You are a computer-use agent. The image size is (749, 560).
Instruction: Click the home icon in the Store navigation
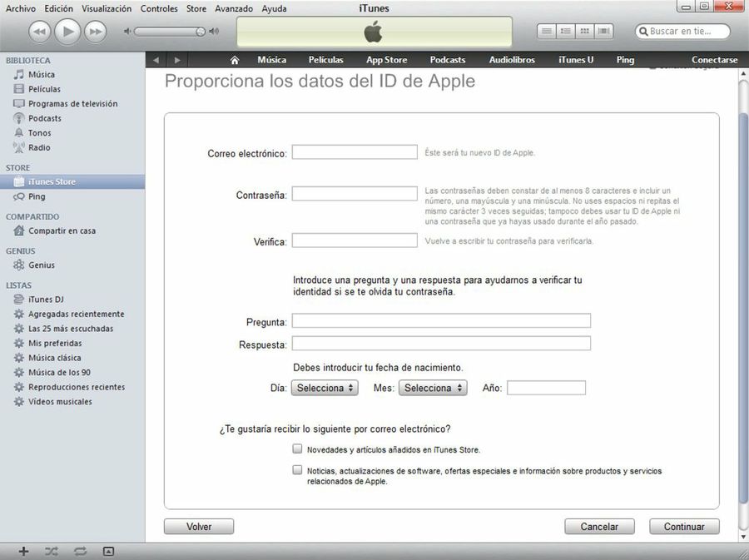[234, 59]
